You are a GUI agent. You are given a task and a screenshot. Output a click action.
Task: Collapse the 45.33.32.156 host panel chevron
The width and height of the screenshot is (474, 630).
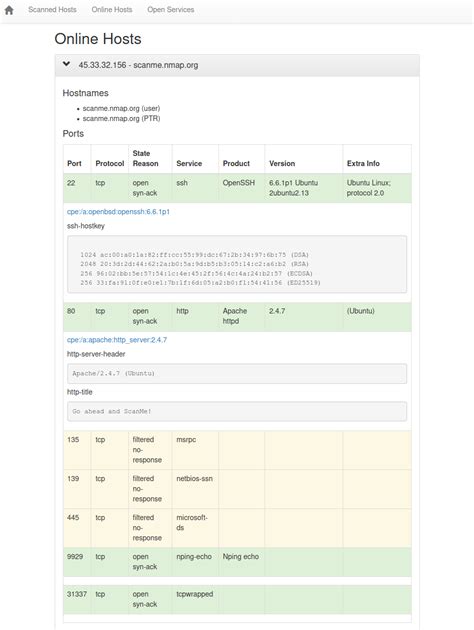pos(67,64)
